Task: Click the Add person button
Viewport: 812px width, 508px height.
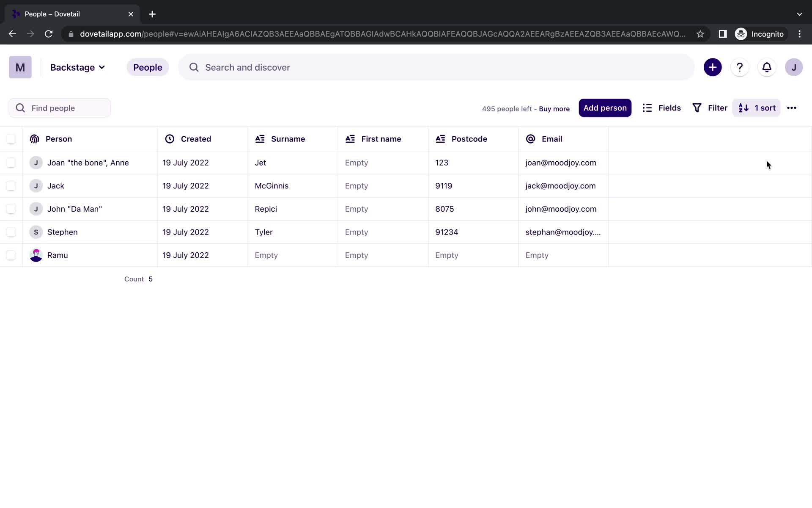Action: pos(605,108)
